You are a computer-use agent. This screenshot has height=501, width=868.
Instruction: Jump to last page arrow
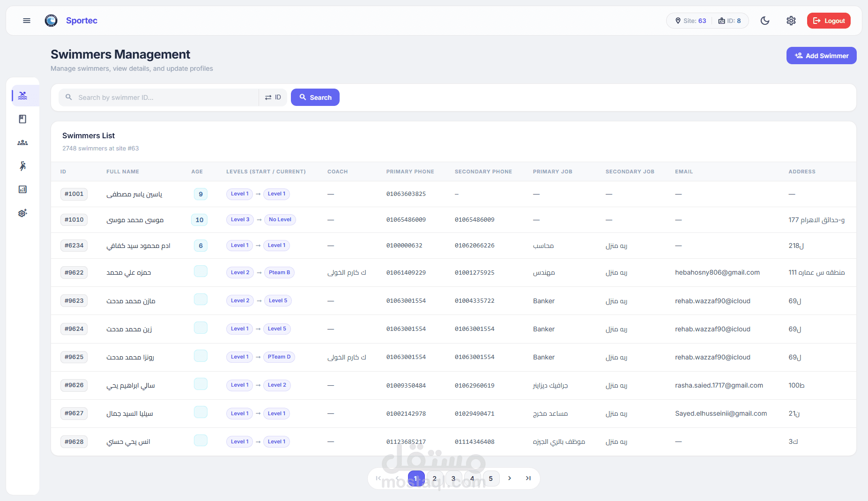pyautogui.click(x=528, y=479)
